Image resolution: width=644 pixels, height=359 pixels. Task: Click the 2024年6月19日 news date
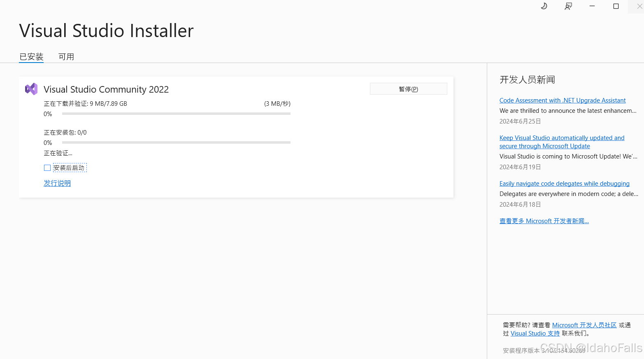[x=520, y=167]
